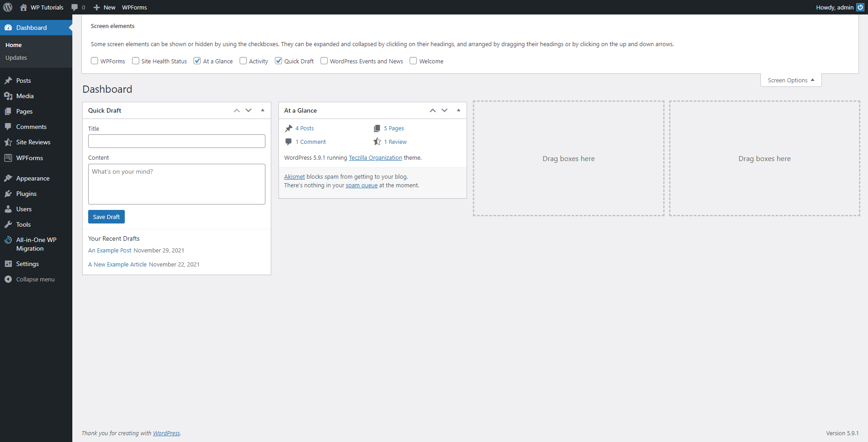Click WPForms in the top admin bar
The width and height of the screenshot is (868, 442).
pos(134,7)
